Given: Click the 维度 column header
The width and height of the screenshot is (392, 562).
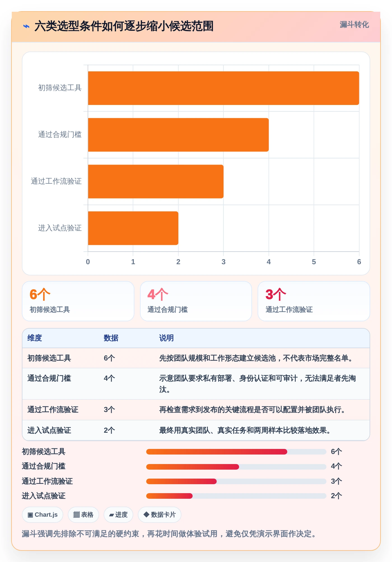Looking at the screenshot, I should tap(35, 338).
